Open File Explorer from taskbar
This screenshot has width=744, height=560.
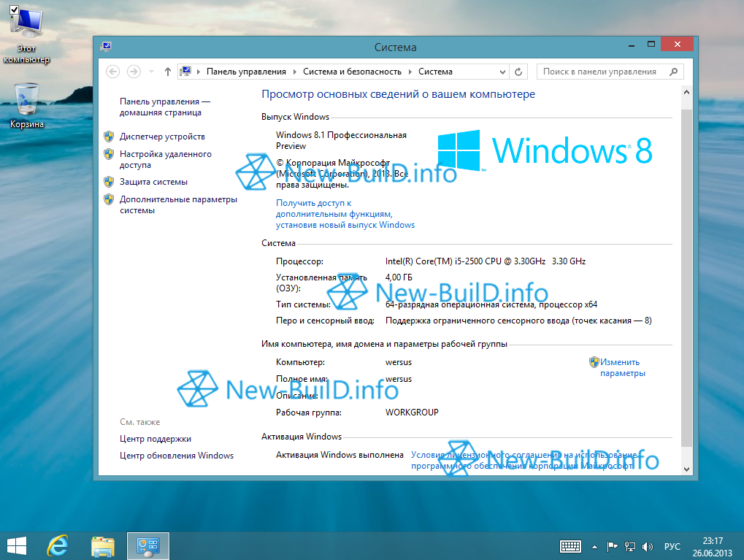coord(102,546)
